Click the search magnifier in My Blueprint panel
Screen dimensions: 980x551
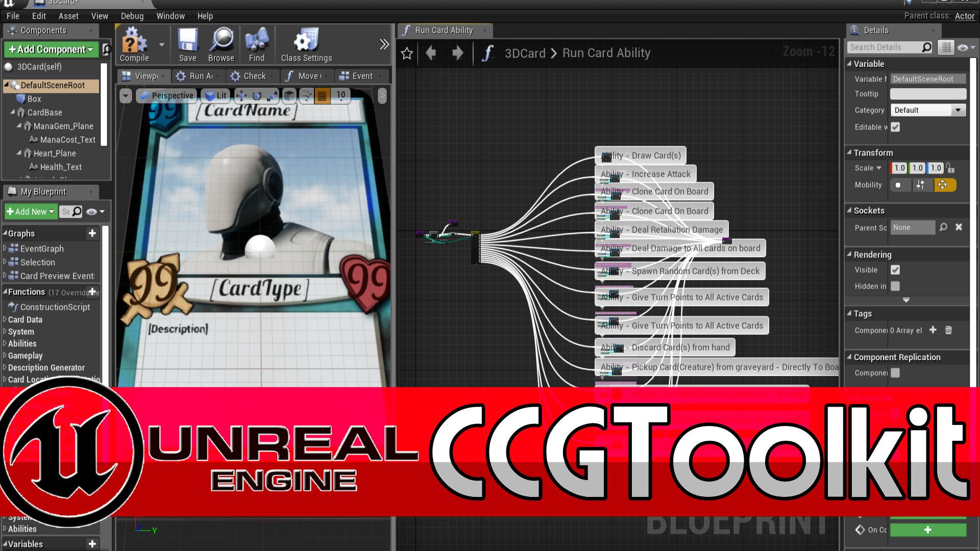[x=76, y=211]
